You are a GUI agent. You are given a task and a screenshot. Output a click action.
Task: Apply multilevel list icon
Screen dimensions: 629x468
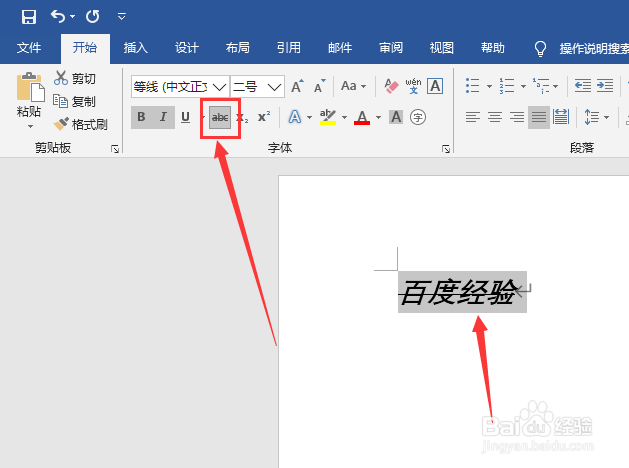coord(541,86)
